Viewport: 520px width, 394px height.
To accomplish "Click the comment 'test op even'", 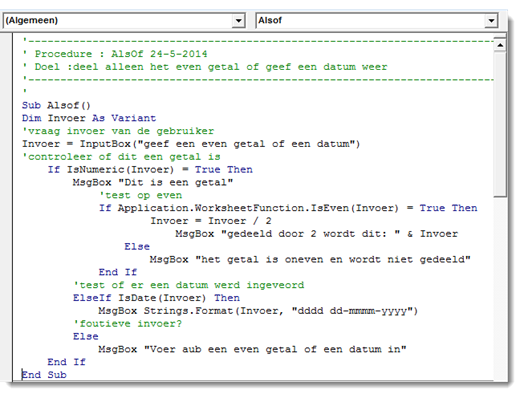I will 140,195.
